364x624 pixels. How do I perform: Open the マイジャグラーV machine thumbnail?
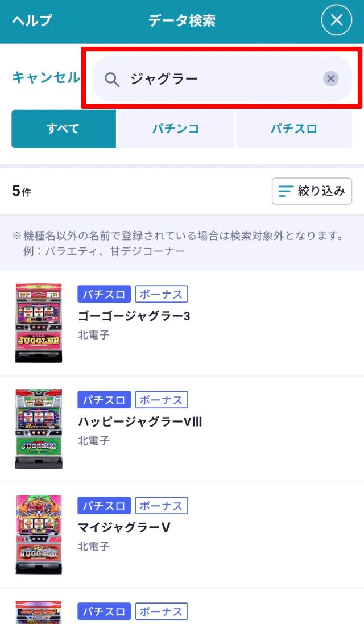(x=39, y=534)
